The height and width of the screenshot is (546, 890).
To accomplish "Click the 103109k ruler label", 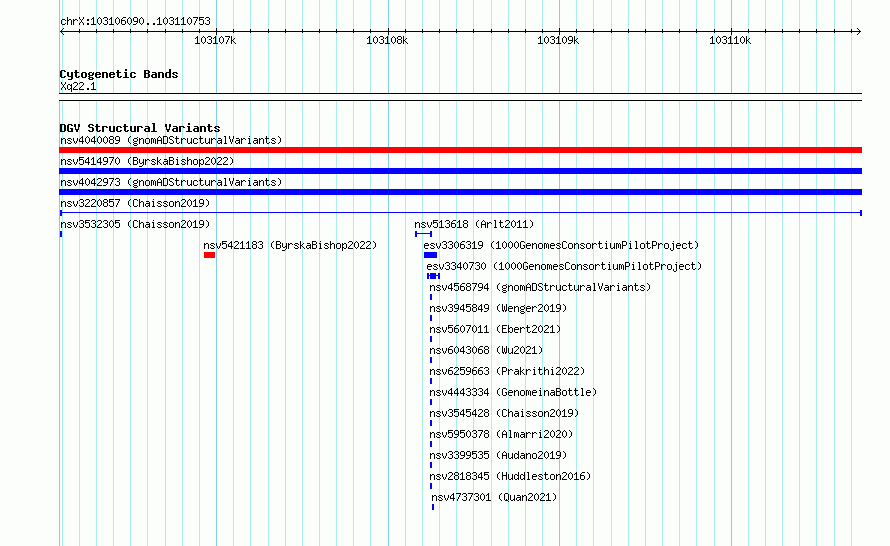I will click(558, 40).
